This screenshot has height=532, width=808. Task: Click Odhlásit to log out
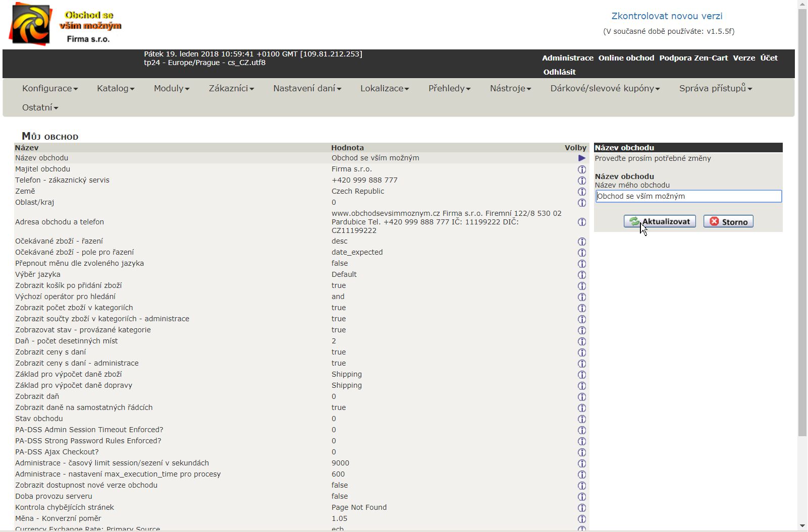click(559, 72)
